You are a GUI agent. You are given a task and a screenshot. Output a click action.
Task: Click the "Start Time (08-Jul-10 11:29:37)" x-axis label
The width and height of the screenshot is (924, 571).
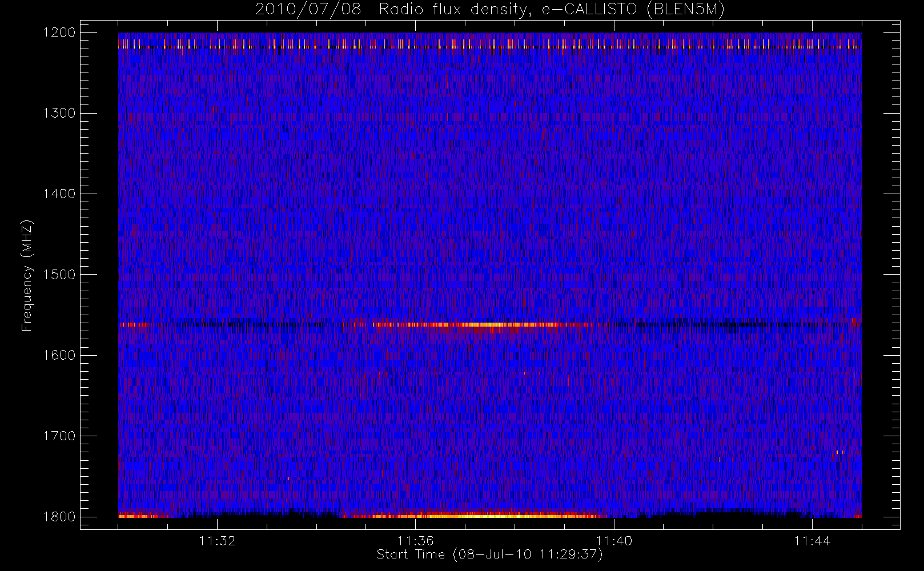point(490,554)
